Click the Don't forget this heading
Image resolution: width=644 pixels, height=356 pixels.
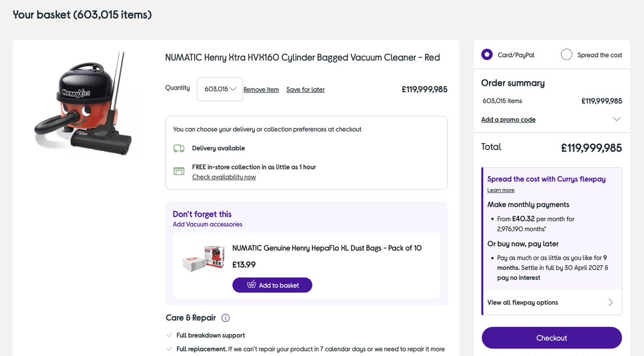click(202, 214)
